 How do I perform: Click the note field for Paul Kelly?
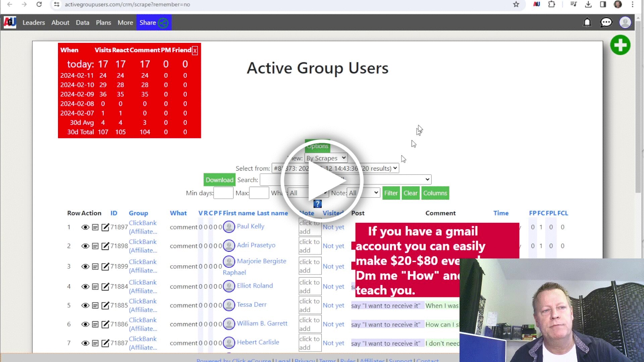(310, 227)
